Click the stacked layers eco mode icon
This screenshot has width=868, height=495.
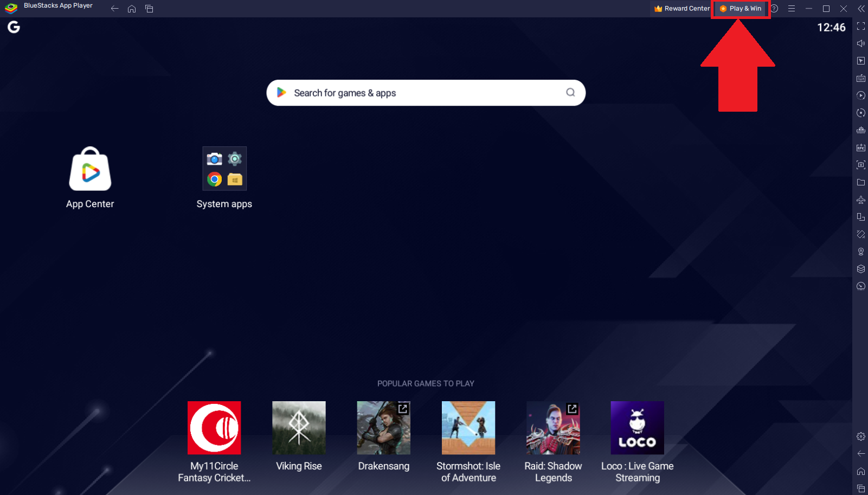(x=861, y=269)
